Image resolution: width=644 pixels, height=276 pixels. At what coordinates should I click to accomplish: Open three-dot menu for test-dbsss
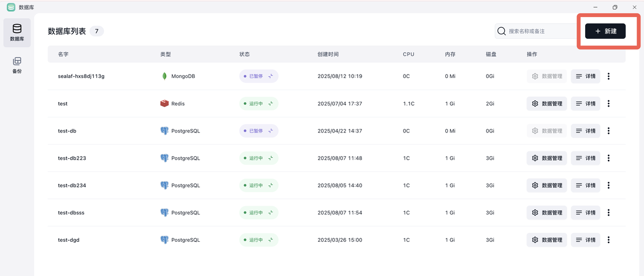pyautogui.click(x=609, y=213)
